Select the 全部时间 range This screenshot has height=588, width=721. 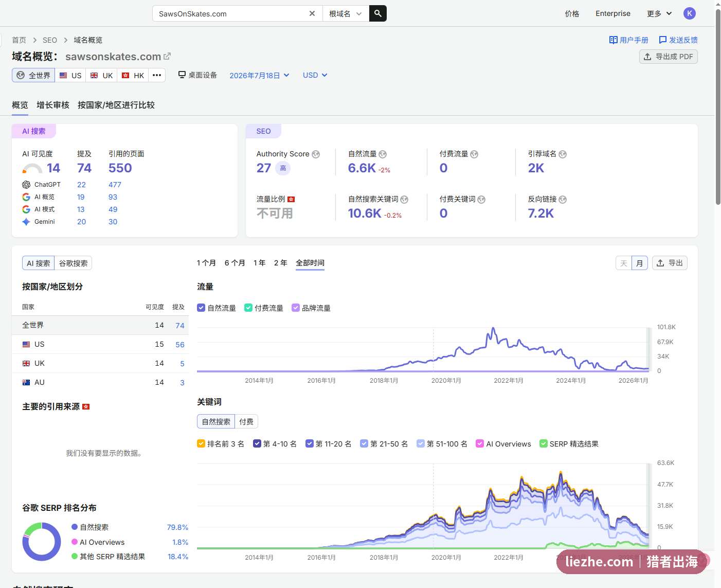[x=310, y=263]
